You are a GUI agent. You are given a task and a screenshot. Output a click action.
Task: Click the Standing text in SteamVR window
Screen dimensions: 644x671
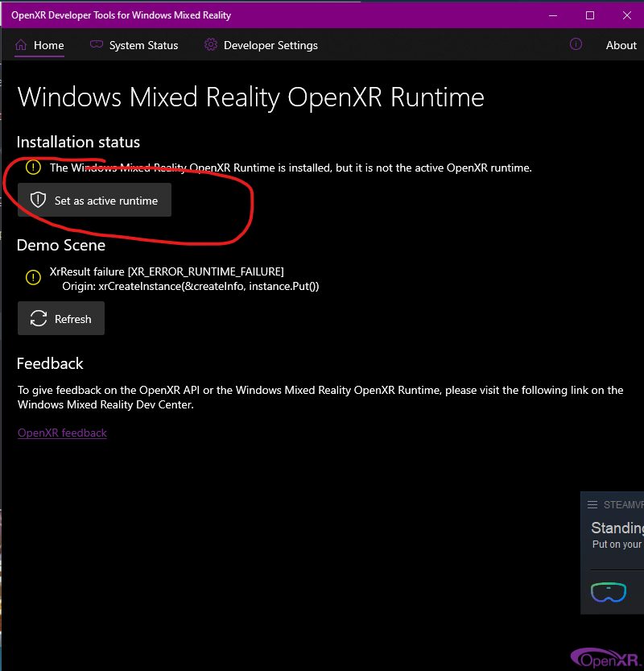(617, 528)
